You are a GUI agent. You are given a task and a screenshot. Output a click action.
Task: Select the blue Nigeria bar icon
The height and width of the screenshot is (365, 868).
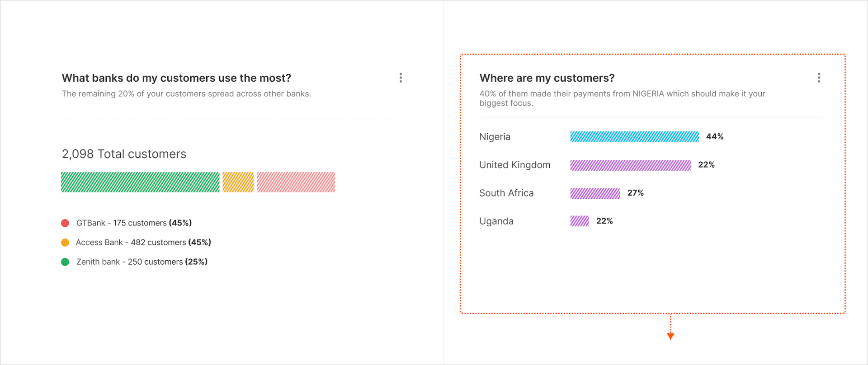(634, 136)
